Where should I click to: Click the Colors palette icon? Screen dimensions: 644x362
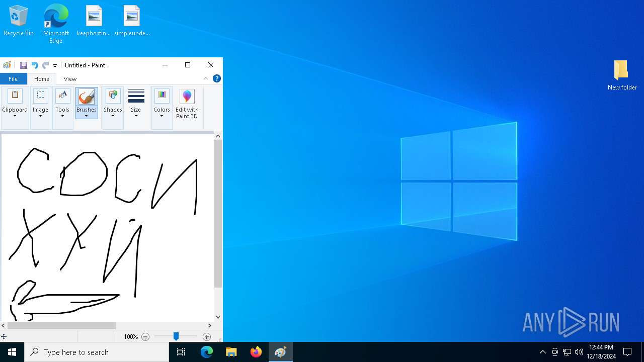(162, 96)
